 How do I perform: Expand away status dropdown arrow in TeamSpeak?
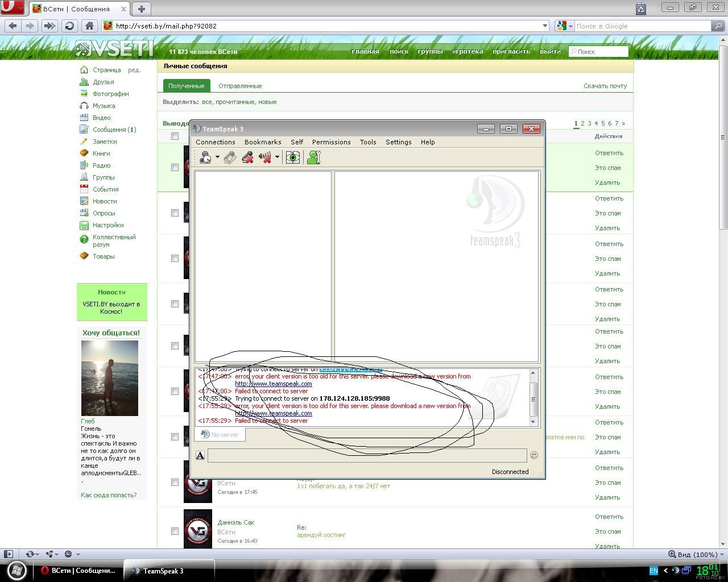[217, 157]
